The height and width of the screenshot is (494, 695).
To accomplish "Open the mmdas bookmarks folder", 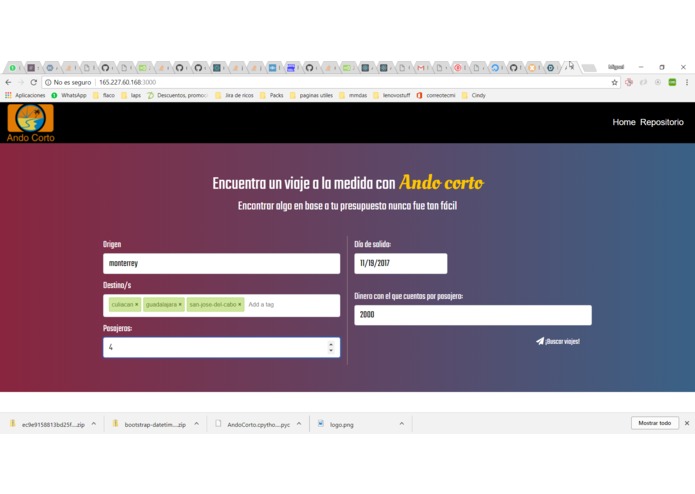I will click(353, 95).
